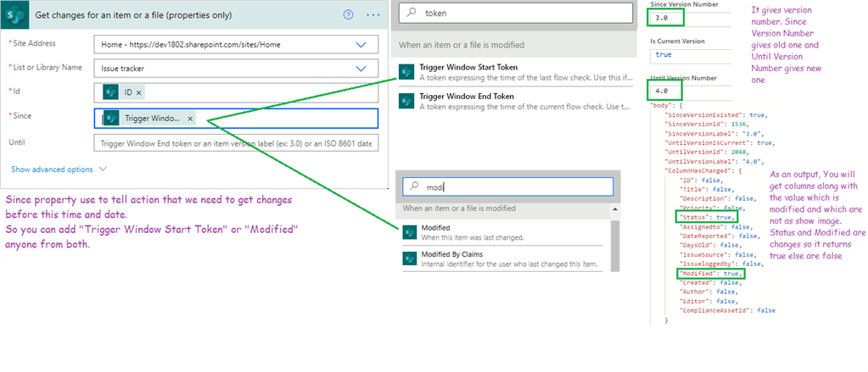Viewport: 868px width, 372px height.
Task: Expand the List or Library Name dropdown
Action: click(x=361, y=69)
